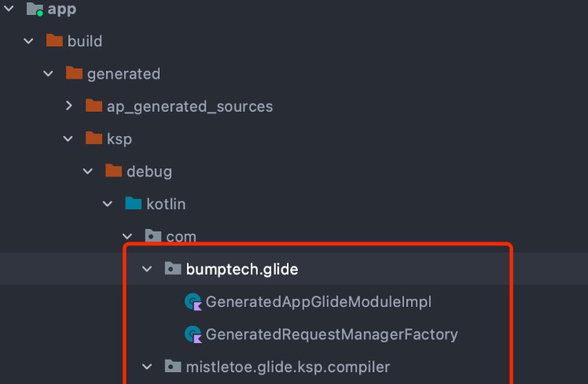Click the bumptech.glide package icon
The image size is (588, 384).
(173, 268)
